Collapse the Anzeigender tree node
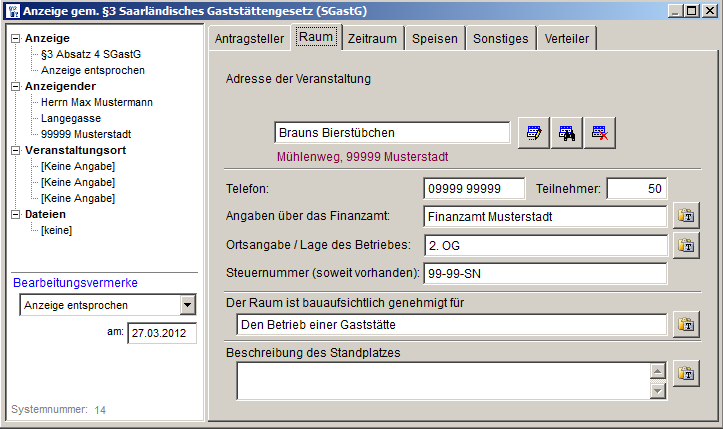Image resolution: width=723 pixels, height=429 pixels. pyautogui.click(x=15, y=86)
